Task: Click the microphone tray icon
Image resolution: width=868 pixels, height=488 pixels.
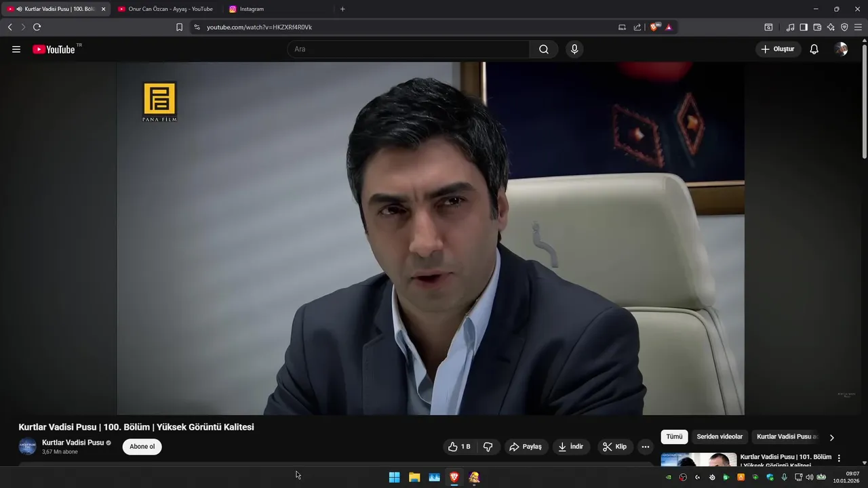Action: [785, 477]
